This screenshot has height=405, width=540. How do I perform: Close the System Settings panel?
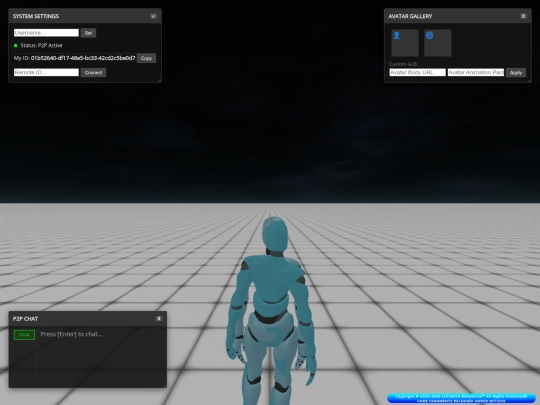(154, 16)
